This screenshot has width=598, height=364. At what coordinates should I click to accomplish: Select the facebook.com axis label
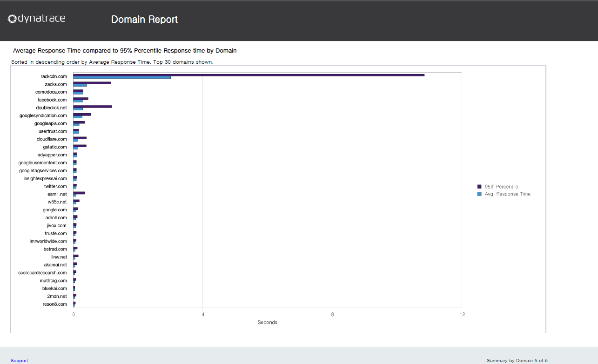click(52, 100)
